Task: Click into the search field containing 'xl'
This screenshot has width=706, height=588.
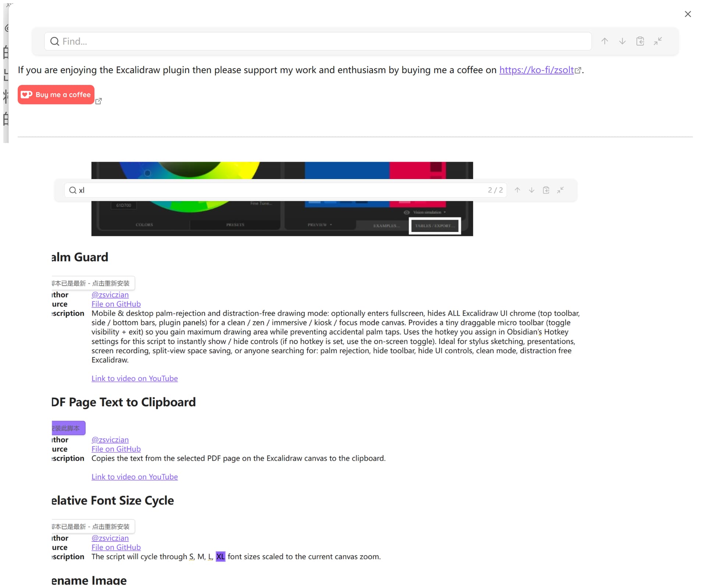Action: 279,190
